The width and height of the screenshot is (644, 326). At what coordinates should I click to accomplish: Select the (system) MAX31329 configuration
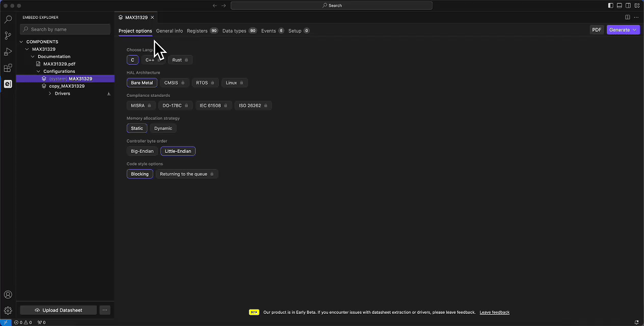(65, 79)
